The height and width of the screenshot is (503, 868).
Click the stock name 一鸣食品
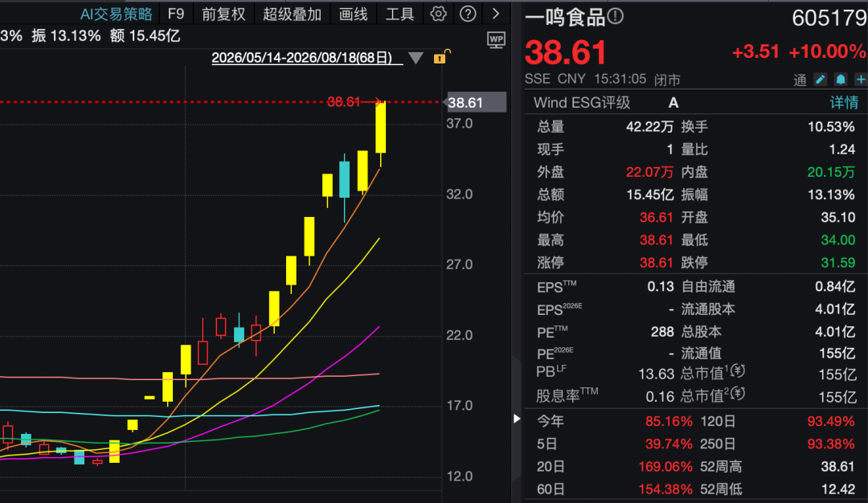[x=565, y=18]
